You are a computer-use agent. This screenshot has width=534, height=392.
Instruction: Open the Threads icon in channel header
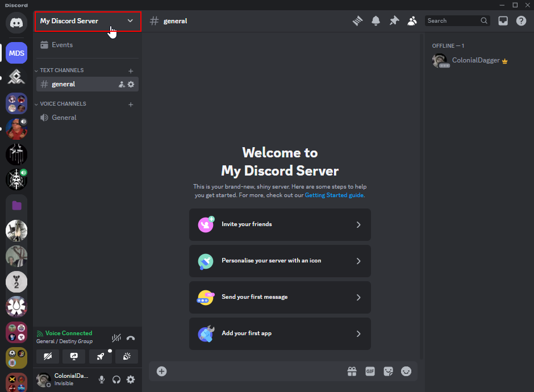click(357, 21)
